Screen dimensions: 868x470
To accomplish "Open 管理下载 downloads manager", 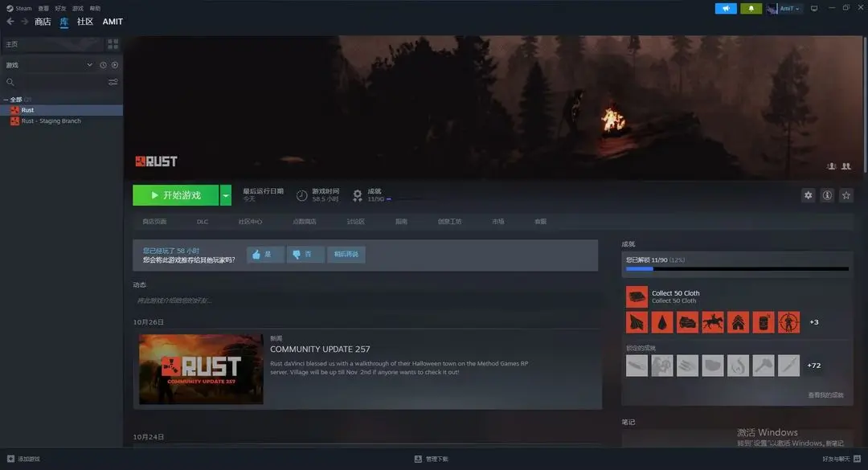I will [432, 459].
